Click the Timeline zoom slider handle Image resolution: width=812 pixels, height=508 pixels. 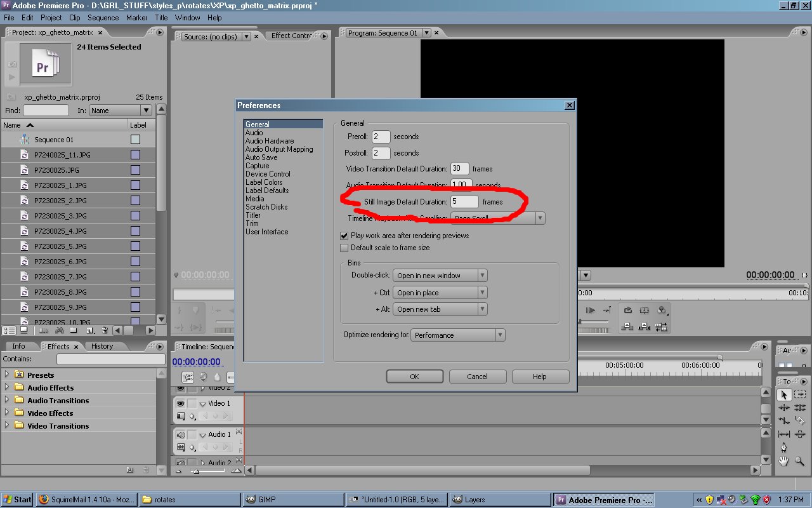(x=196, y=471)
